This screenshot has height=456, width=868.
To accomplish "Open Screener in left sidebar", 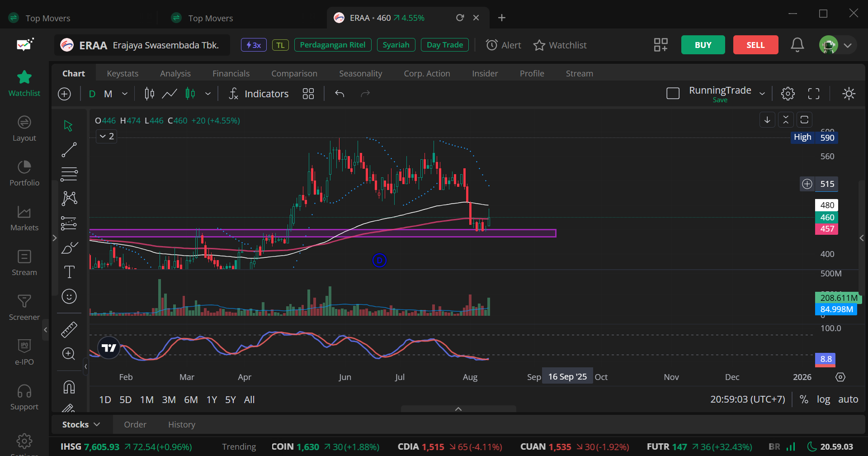I will [x=24, y=308].
